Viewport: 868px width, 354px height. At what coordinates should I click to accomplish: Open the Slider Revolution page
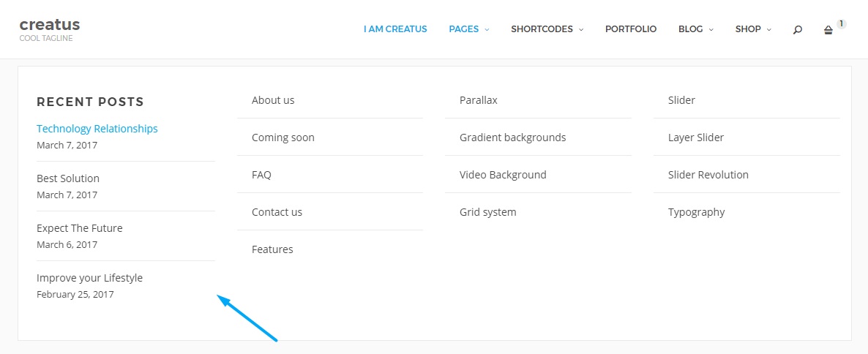tap(708, 175)
